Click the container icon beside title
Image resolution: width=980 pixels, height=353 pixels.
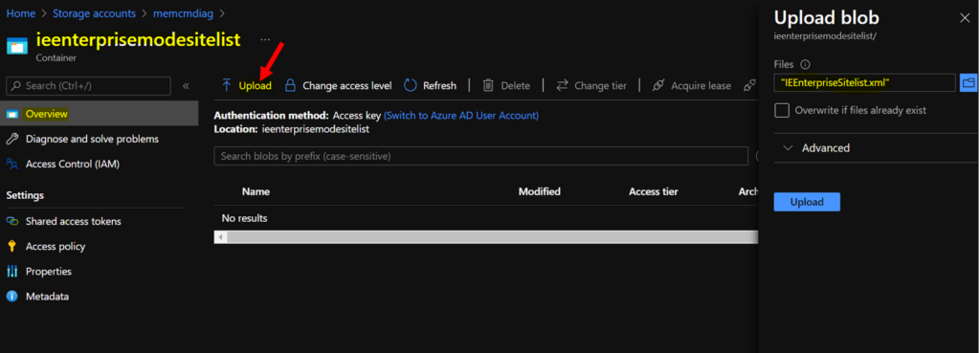[17, 46]
